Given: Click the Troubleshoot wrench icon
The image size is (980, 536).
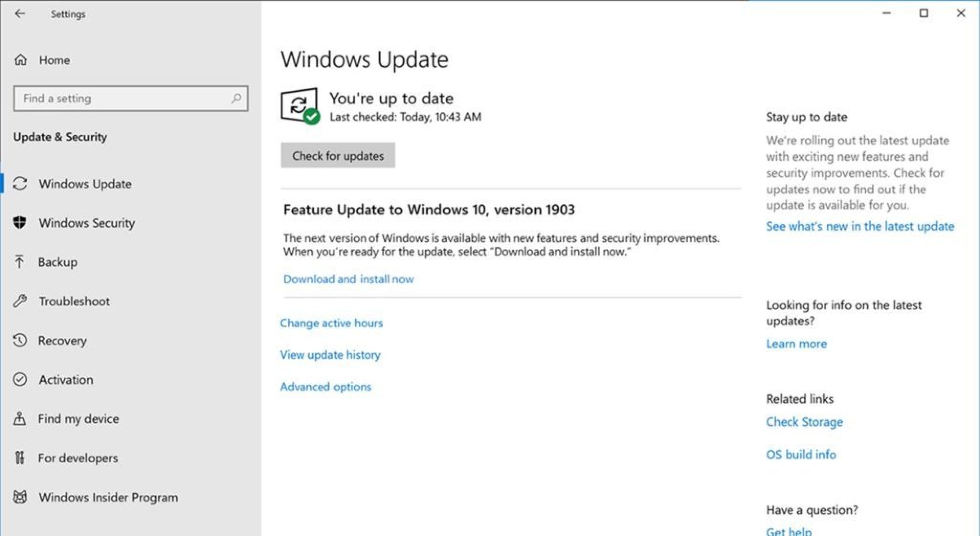Looking at the screenshot, I should point(20,301).
